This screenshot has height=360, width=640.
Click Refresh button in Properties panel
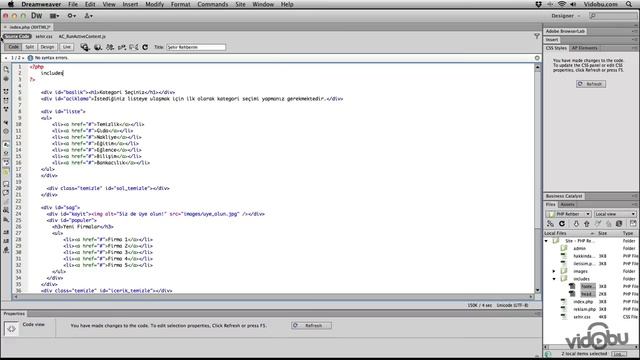(311, 325)
